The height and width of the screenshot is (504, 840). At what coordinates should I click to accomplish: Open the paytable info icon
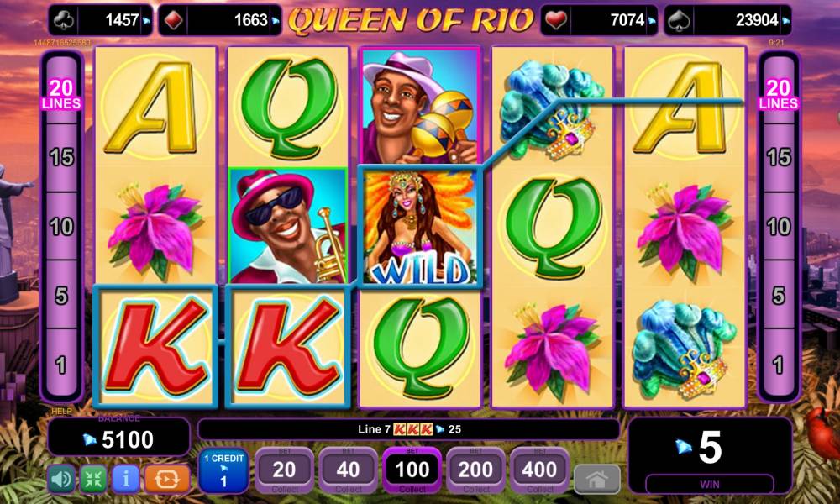[125, 479]
